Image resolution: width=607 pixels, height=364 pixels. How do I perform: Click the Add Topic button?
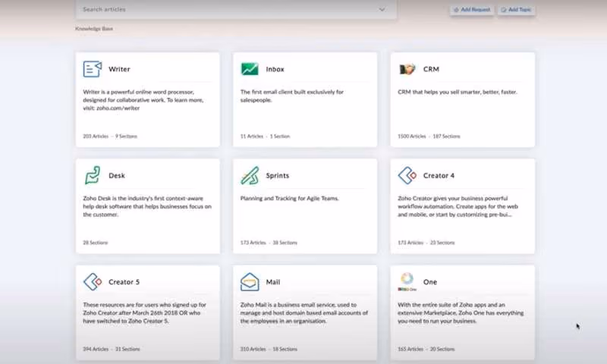coord(516,10)
